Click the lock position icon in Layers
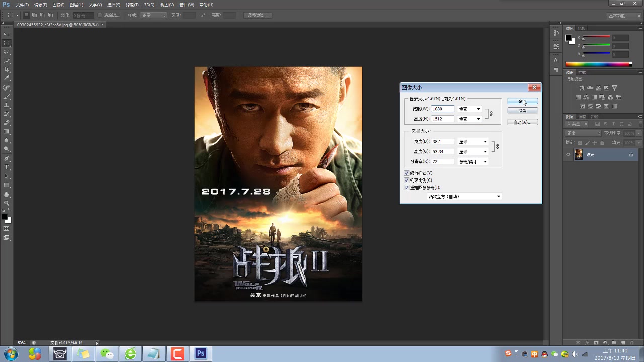The height and width of the screenshot is (362, 644). [x=595, y=143]
